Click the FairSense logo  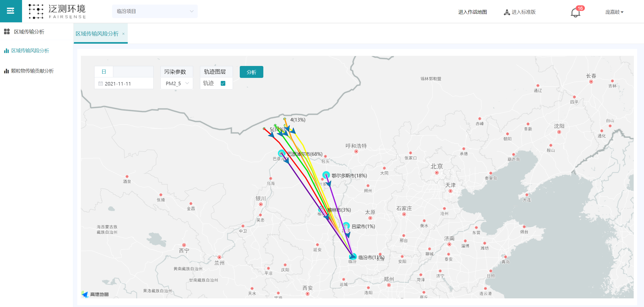click(x=57, y=11)
